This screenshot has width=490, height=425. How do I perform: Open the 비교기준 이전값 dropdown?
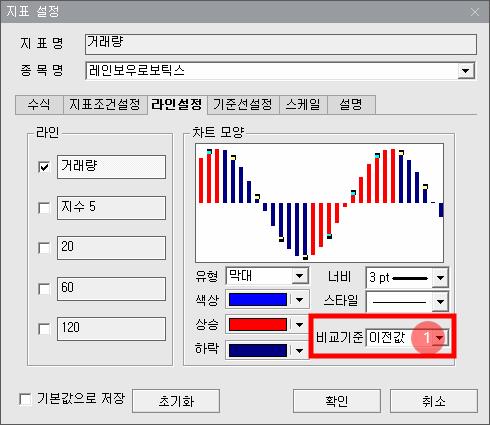[407, 338]
